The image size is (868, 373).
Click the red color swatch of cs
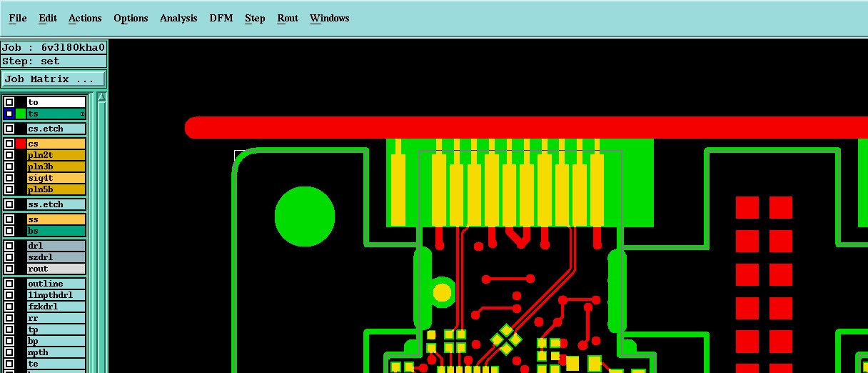coord(21,144)
